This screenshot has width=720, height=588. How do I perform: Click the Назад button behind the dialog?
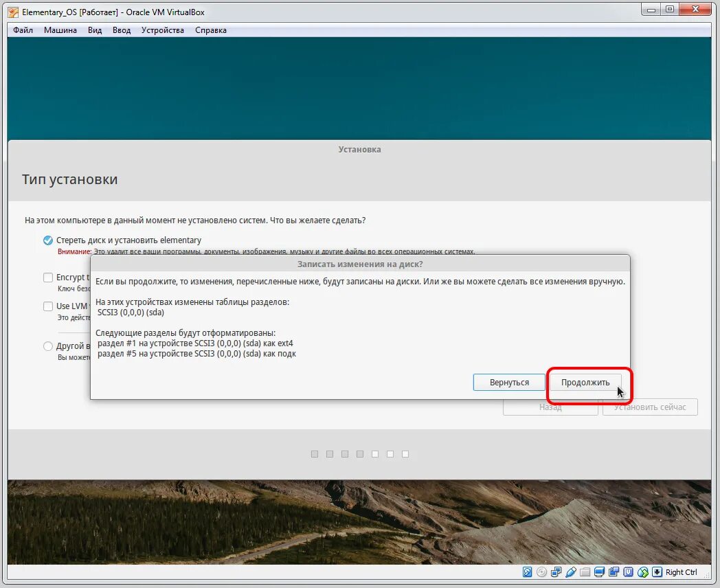click(550, 407)
